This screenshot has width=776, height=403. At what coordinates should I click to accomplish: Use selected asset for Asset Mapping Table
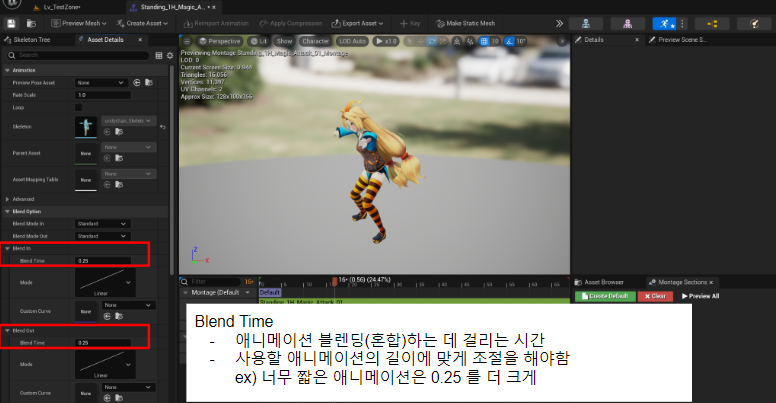pos(107,185)
